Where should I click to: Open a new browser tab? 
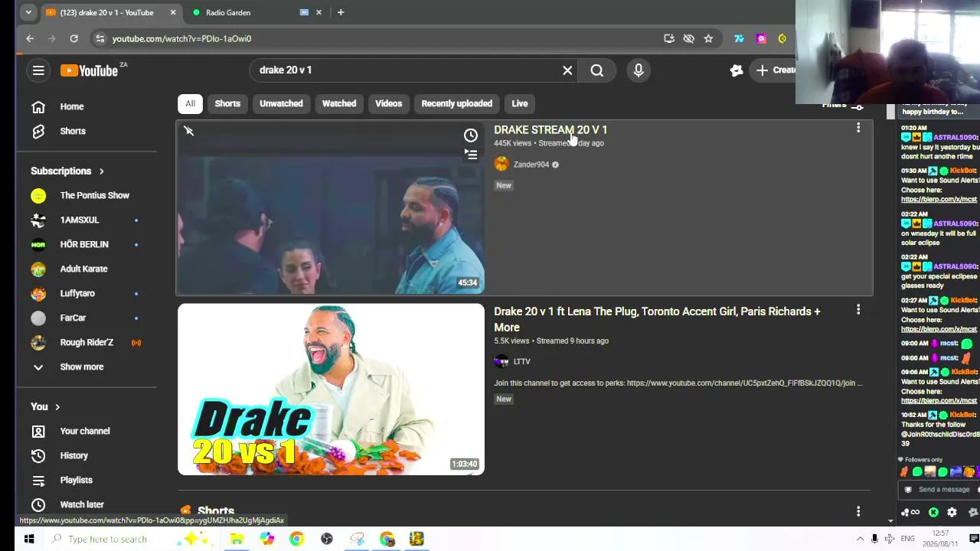(341, 12)
